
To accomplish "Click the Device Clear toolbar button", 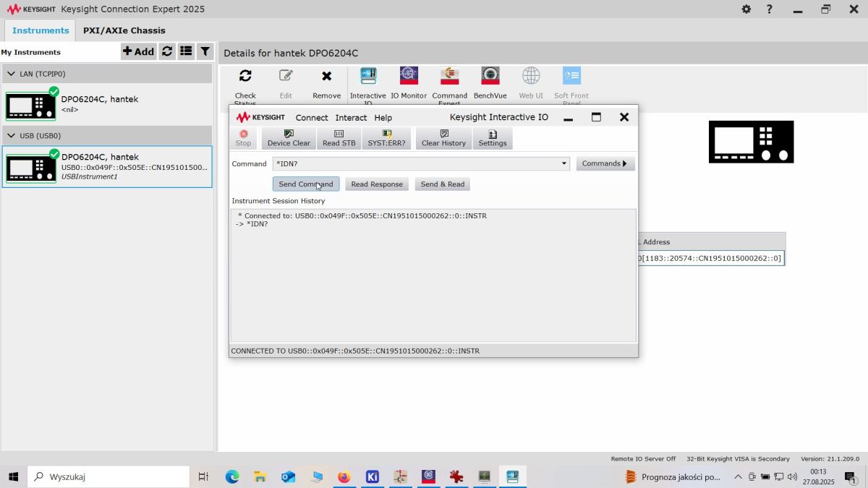I will pos(289,138).
